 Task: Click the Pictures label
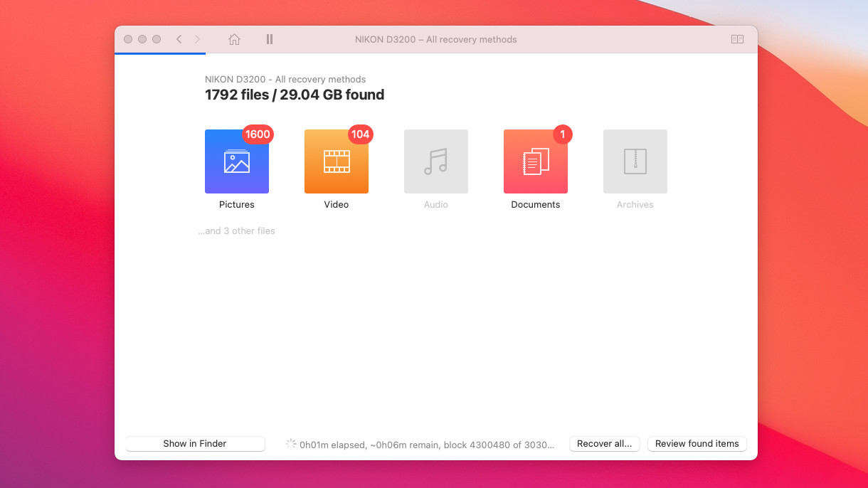point(237,204)
